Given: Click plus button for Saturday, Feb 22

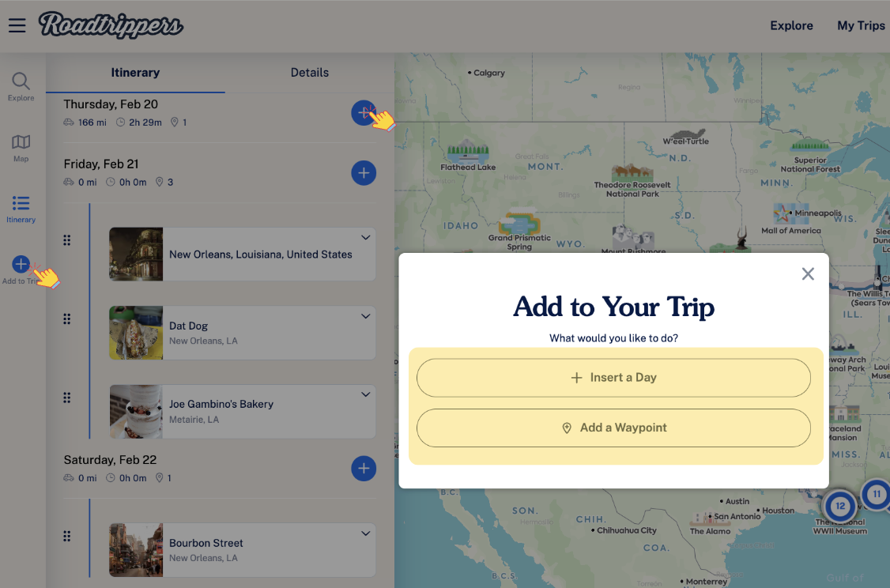Looking at the screenshot, I should coord(363,469).
